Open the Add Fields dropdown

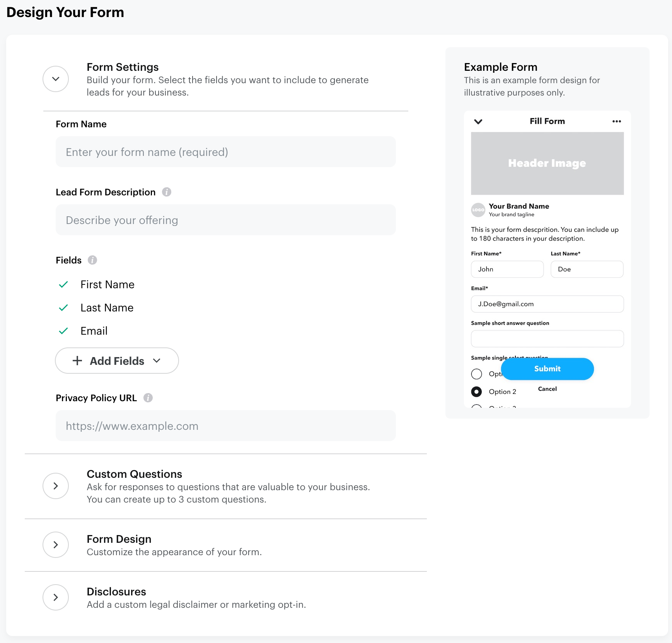pyautogui.click(x=157, y=361)
